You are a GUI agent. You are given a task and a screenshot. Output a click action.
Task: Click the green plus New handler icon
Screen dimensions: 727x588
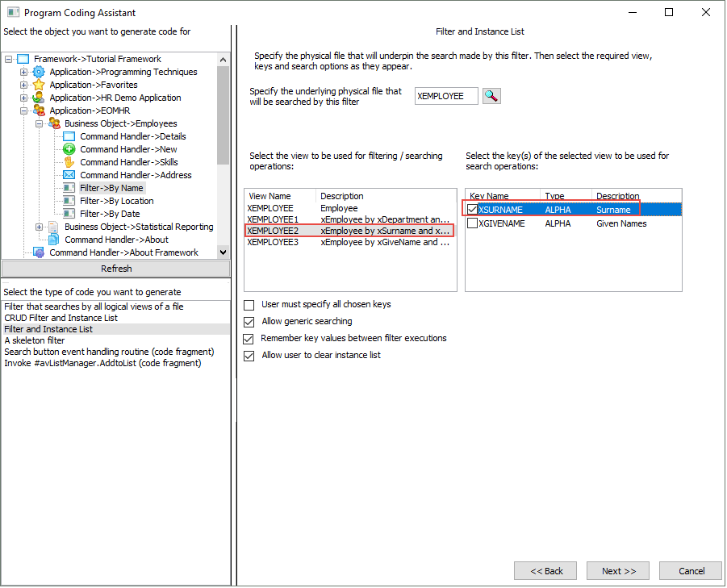69,149
